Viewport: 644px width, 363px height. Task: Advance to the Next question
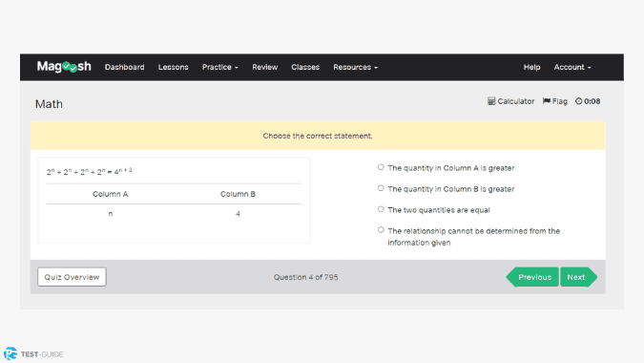[579, 277]
